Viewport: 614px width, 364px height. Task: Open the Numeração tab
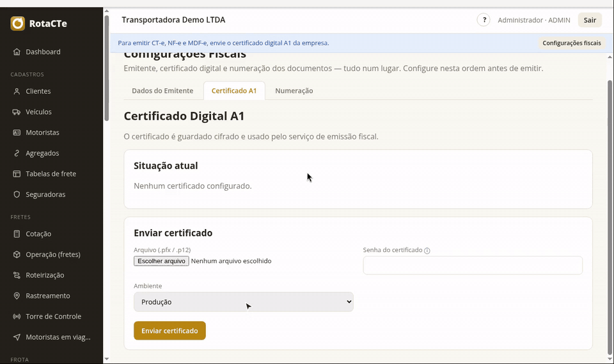pos(294,90)
